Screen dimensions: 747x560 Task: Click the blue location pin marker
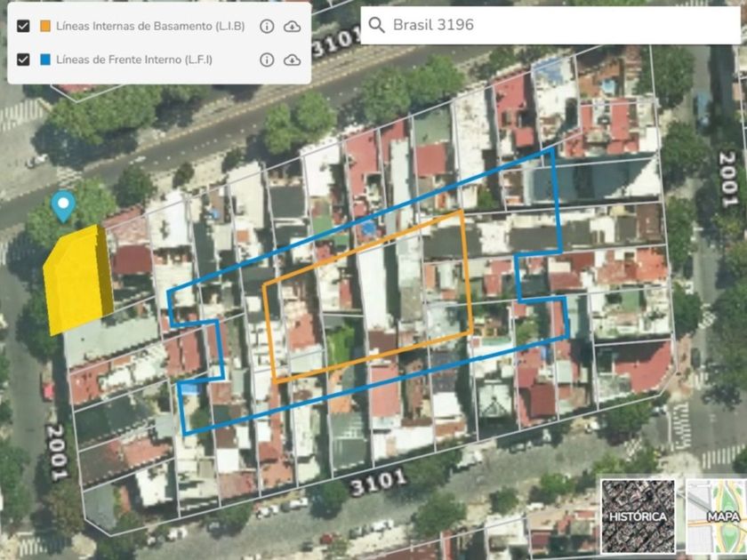[x=62, y=206]
